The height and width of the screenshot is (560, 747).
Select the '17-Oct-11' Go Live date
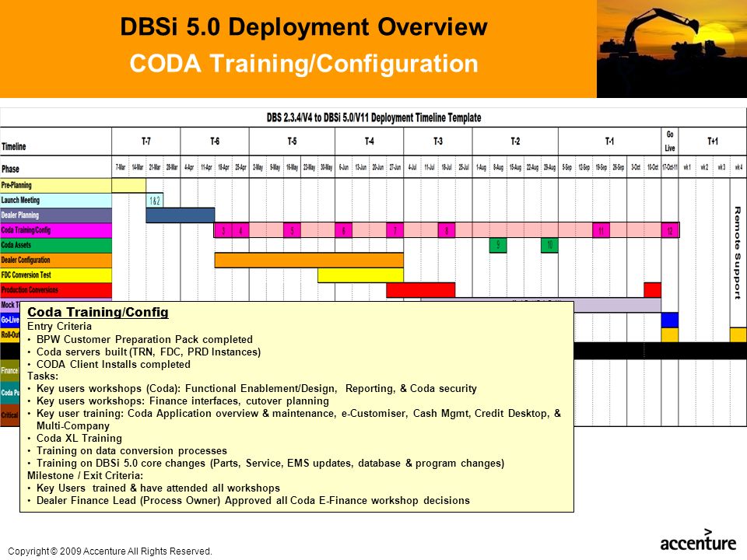[670, 167]
